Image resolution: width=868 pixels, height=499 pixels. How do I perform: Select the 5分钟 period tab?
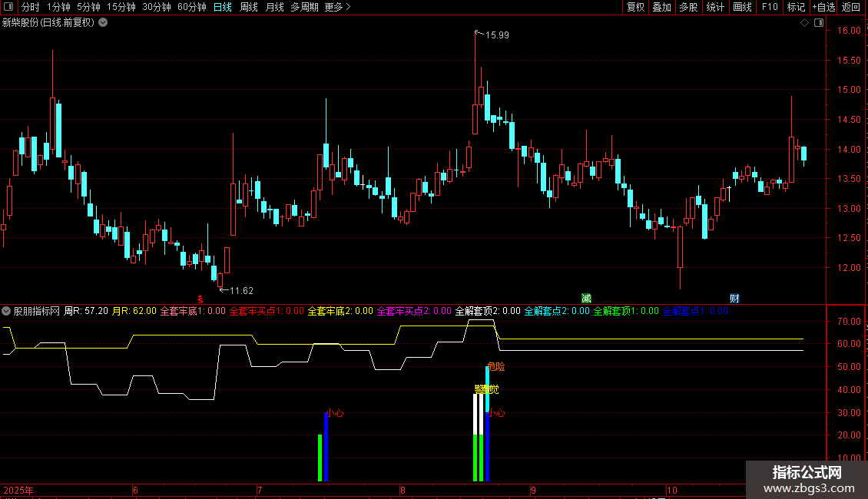pos(88,7)
